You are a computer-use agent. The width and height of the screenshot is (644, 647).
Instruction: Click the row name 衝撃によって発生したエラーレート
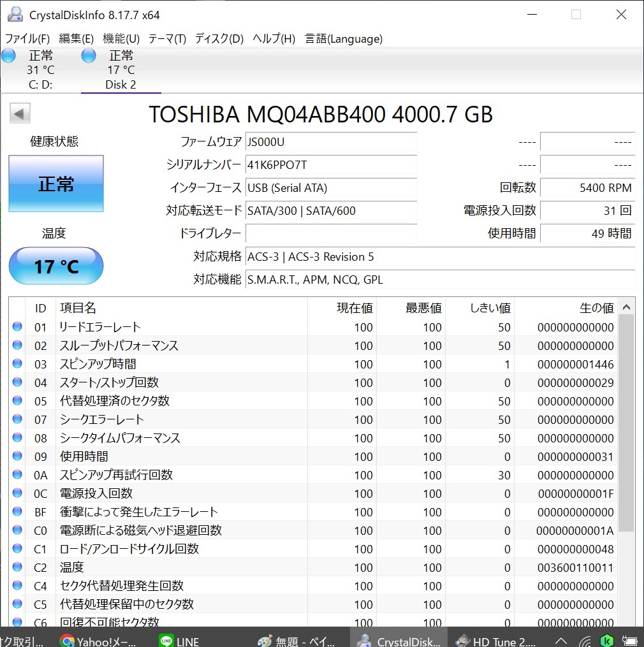pos(139,512)
